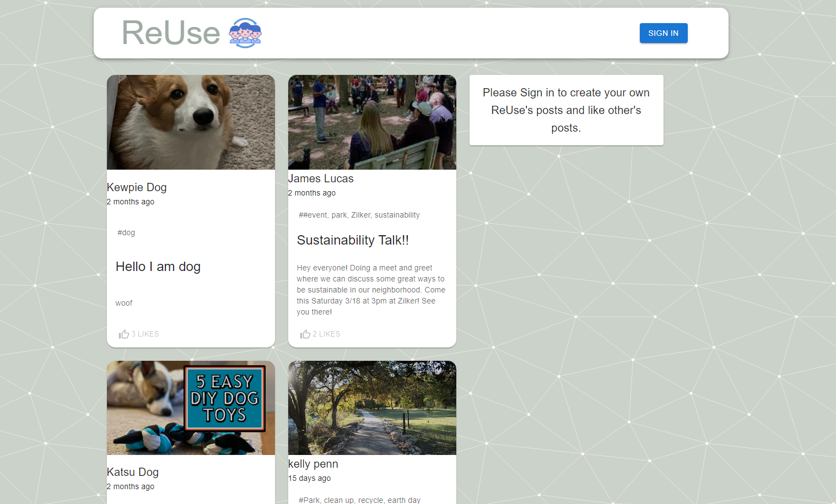This screenshot has height=504, width=836.
Task: Select the username kelly penn
Action: pos(313,464)
